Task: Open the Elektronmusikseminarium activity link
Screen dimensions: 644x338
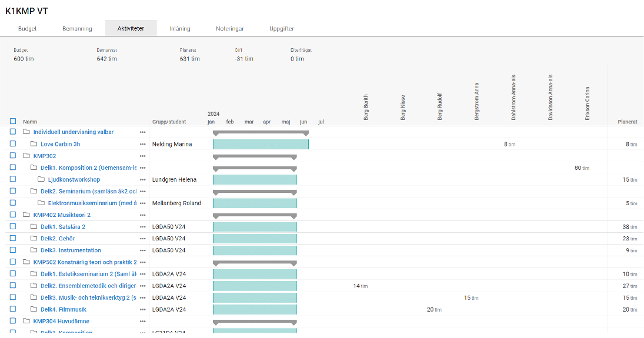Action: [92, 203]
